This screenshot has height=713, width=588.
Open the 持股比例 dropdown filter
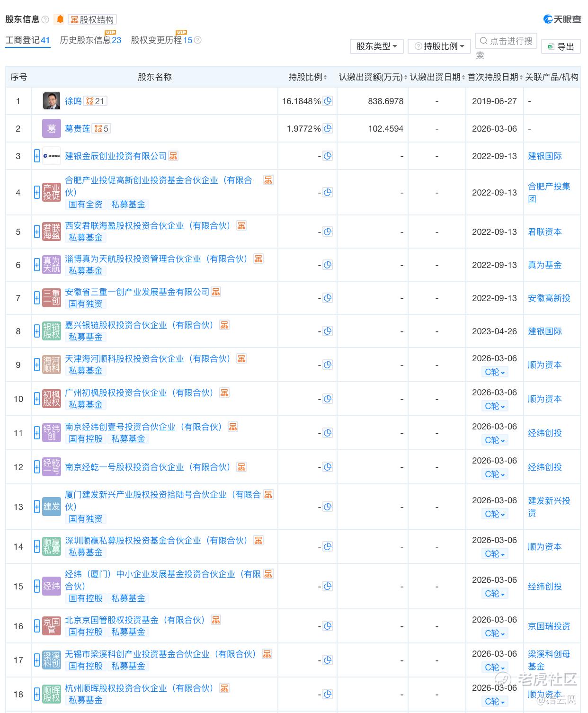point(439,46)
